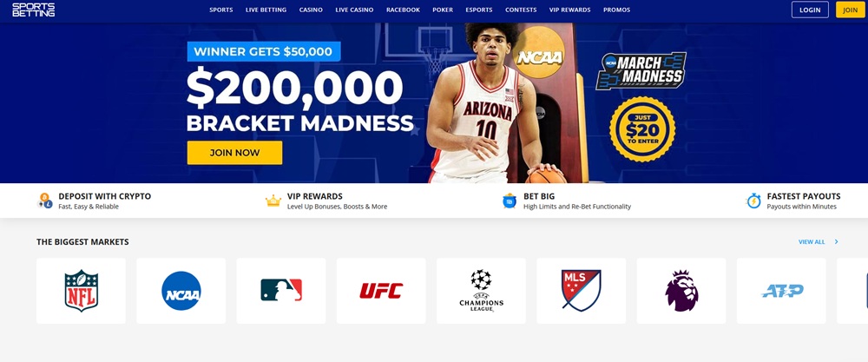This screenshot has width=868, height=362.
Task: Click the yellow Join button
Action: [851, 10]
